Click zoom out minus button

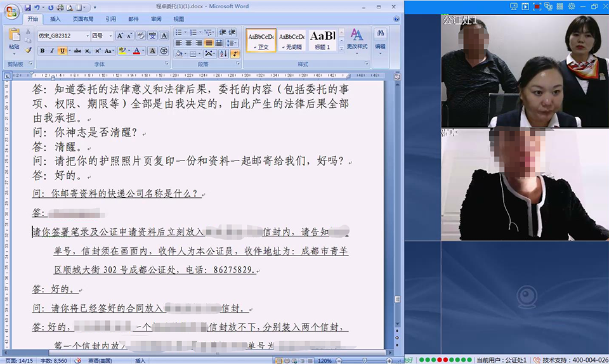pyautogui.click(x=339, y=361)
